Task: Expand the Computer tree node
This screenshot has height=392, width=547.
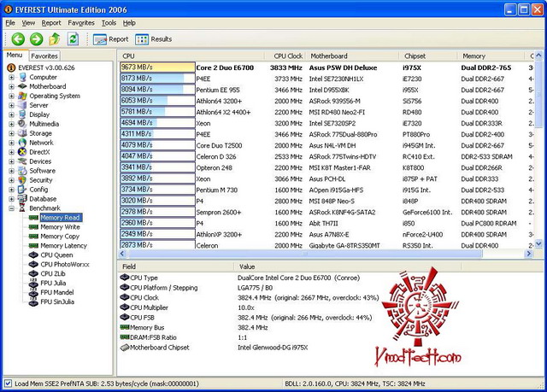Action: pos(11,78)
